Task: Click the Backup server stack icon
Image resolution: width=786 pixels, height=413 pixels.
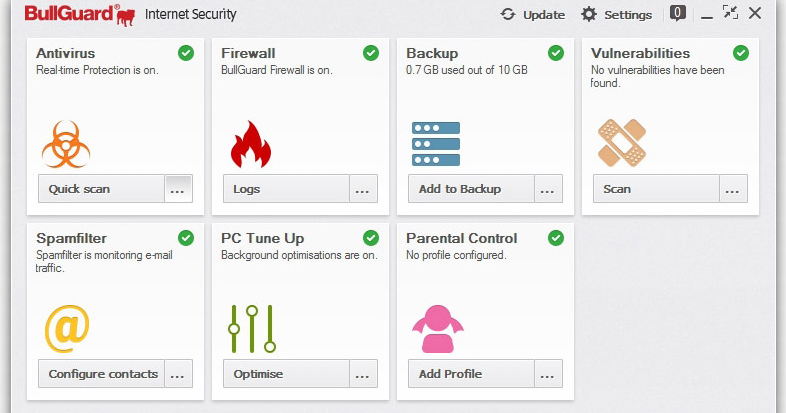Action: pyautogui.click(x=436, y=144)
